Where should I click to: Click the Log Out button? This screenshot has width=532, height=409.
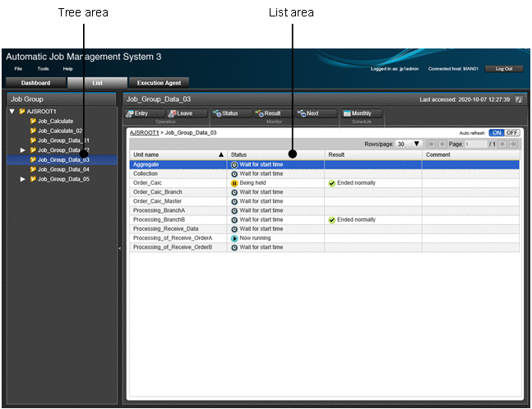[x=503, y=69]
